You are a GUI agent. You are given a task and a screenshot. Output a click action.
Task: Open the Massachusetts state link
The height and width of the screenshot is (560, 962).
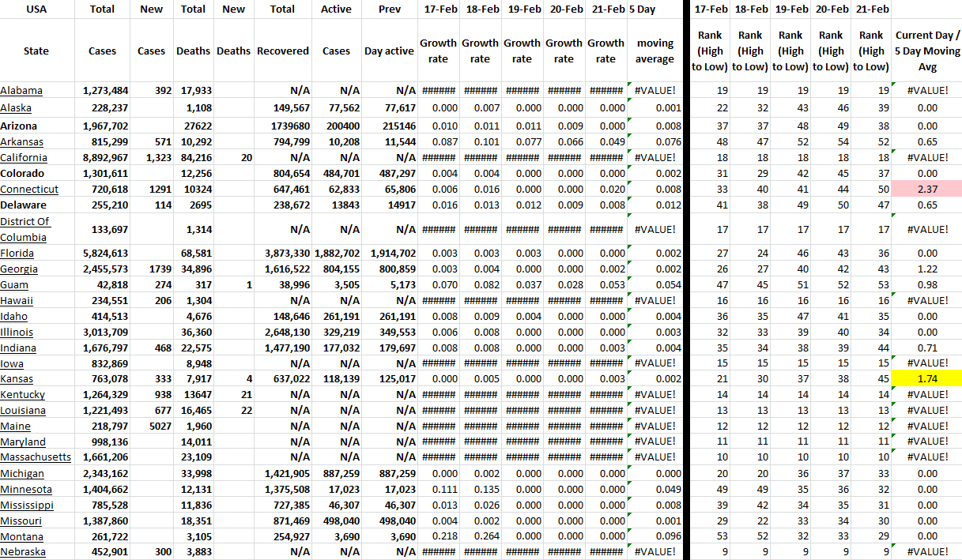(x=36, y=457)
